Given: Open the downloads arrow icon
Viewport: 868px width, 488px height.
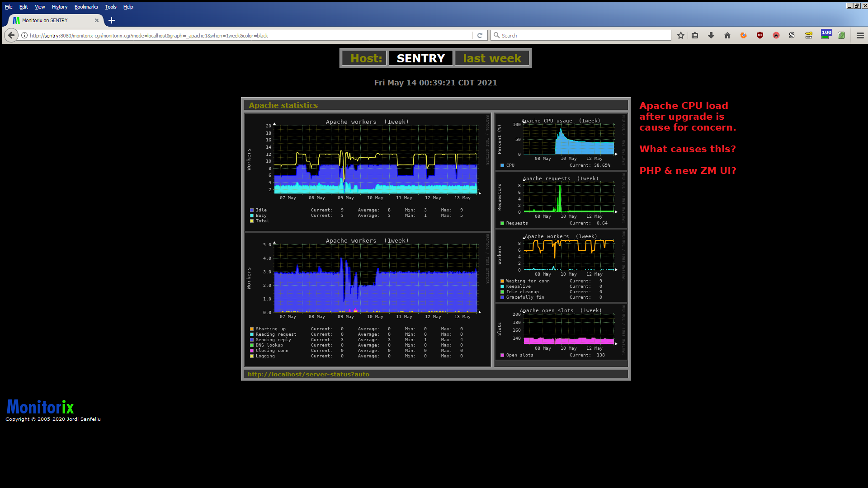Looking at the screenshot, I should [711, 35].
